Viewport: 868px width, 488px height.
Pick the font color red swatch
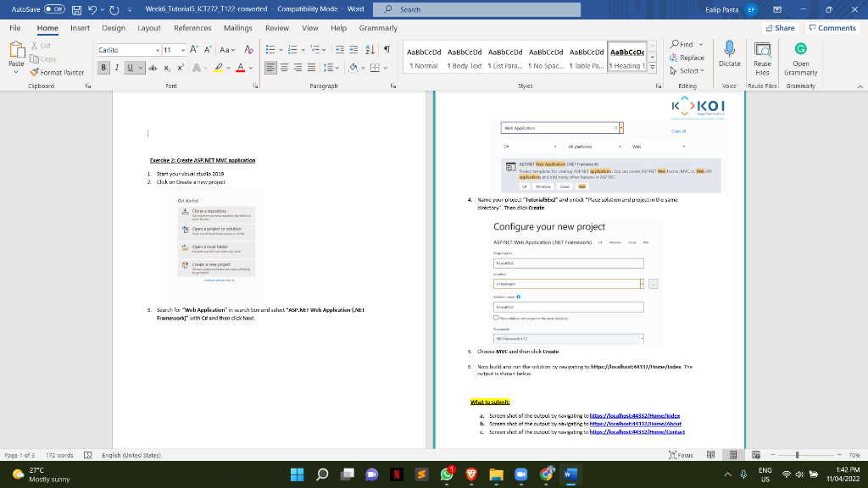(240, 68)
